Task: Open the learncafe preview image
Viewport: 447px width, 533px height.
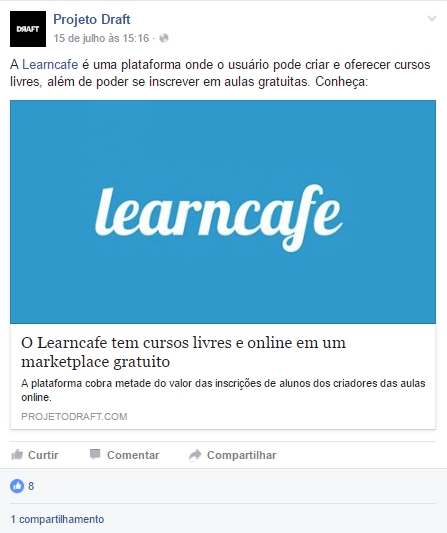Action: pyautogui.click(x=223, y=212)
